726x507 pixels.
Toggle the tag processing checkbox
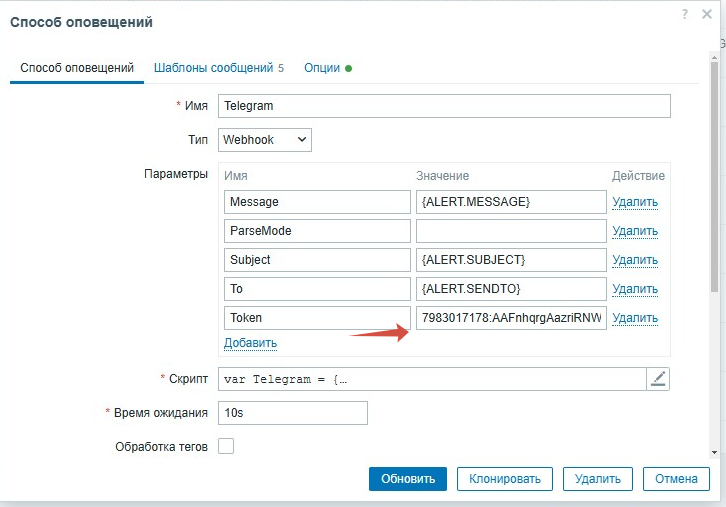[226, 446]
